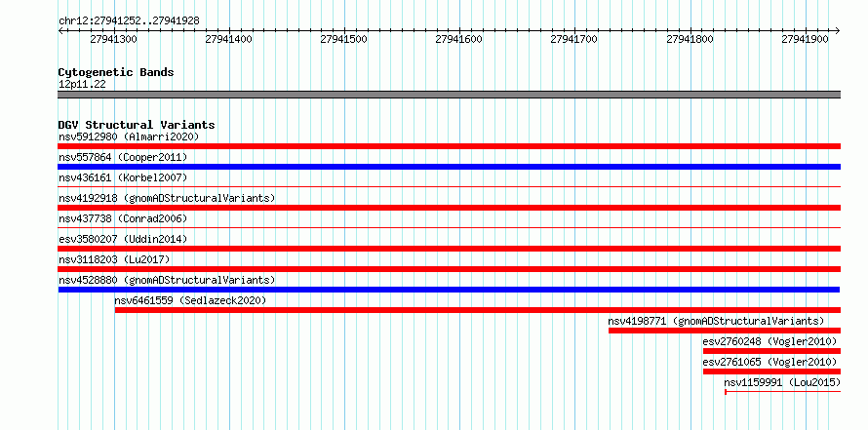The image size is (868, 430).
Task: Click the Cytogenetic Bands track title
Action: coord(116,72)
